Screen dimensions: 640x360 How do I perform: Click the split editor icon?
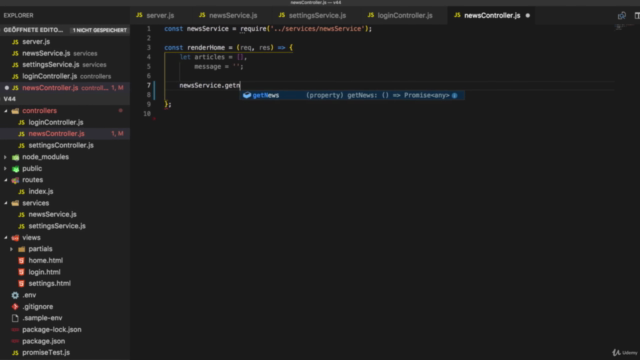click(637, 16)
